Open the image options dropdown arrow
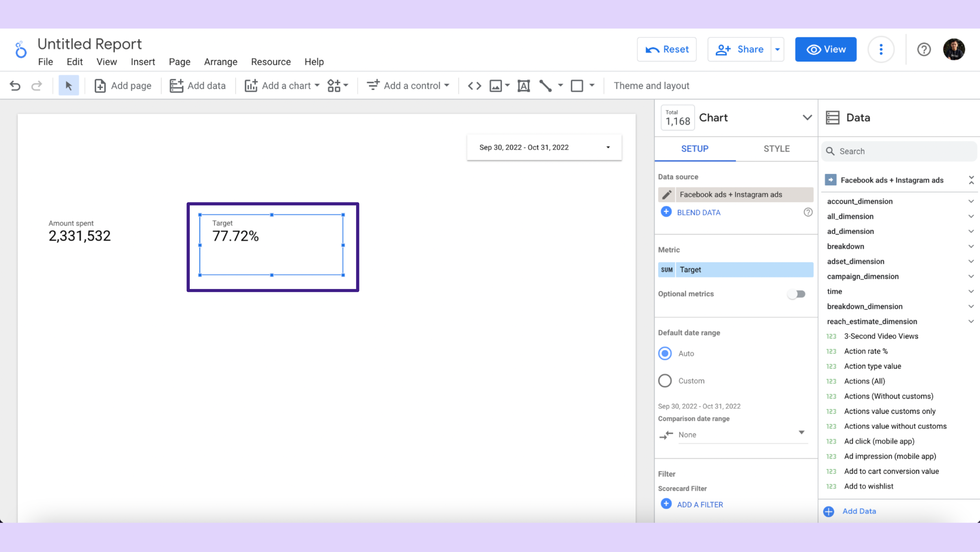Screen dimensions: 980x552 click(507, 86)
